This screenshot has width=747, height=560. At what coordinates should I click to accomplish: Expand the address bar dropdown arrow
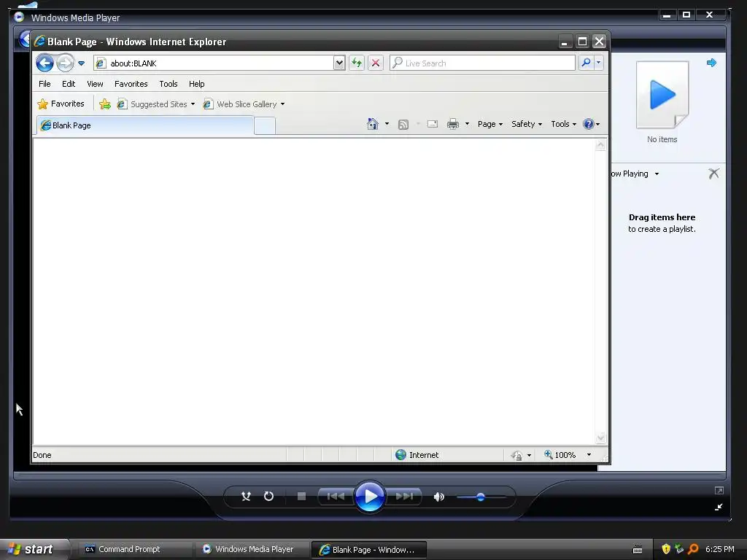[x=339, y=63]
